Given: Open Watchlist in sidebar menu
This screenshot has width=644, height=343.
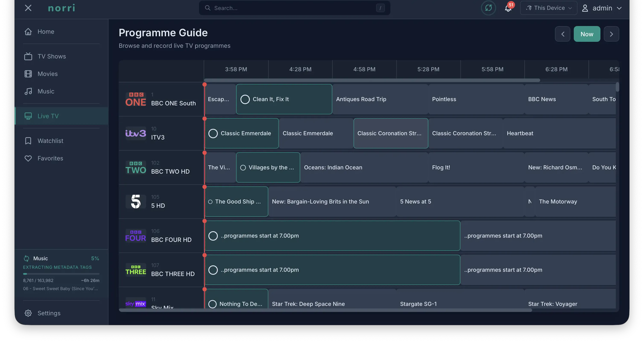Looking at the screenshot, I should point(50,141).
